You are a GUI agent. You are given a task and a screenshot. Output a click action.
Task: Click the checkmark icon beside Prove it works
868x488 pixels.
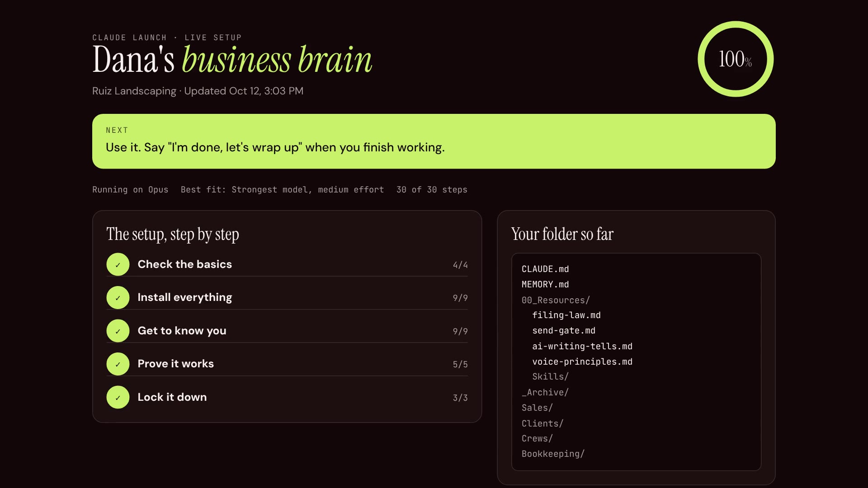tap(118, 364)
